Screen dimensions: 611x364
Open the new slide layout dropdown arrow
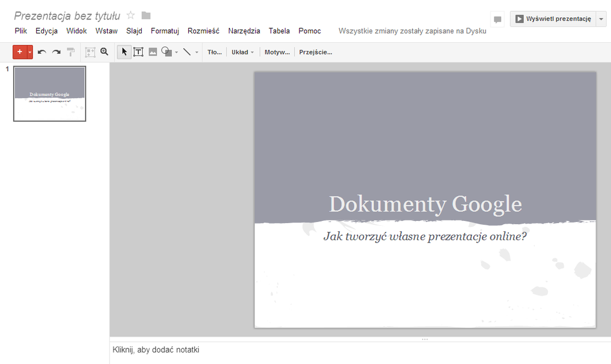(x=30, y=52)
